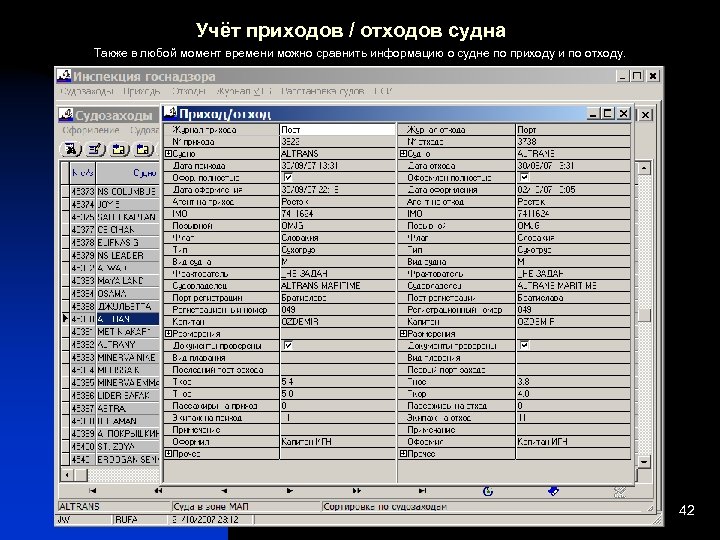Image resolution: width=720 pixels, height=540 pixels.
Task: Expand Размерения node in arrival column
Action: pyautogui.click(x=168, y=334)
